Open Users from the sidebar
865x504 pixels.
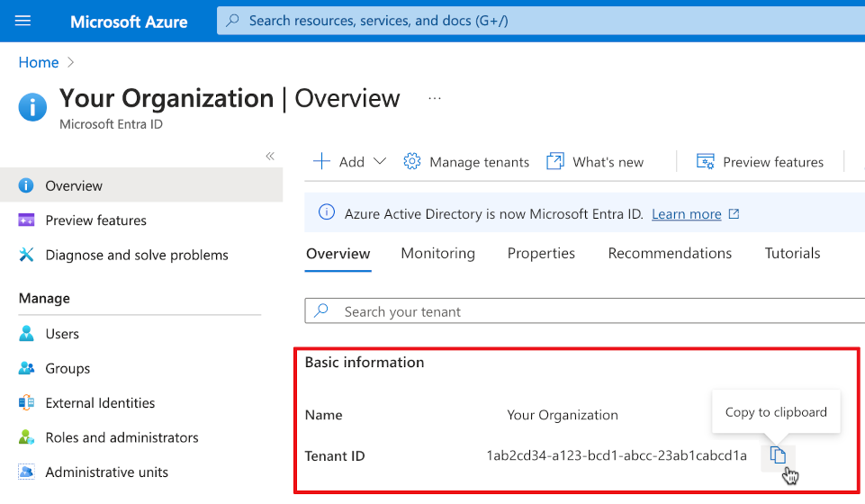(x=62, y=334)
